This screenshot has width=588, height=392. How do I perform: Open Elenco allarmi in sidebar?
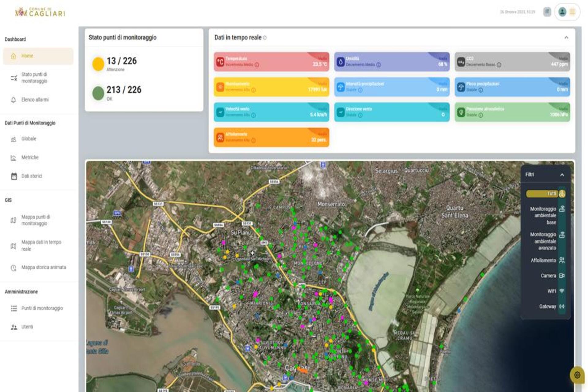click(x=35, y=100)
